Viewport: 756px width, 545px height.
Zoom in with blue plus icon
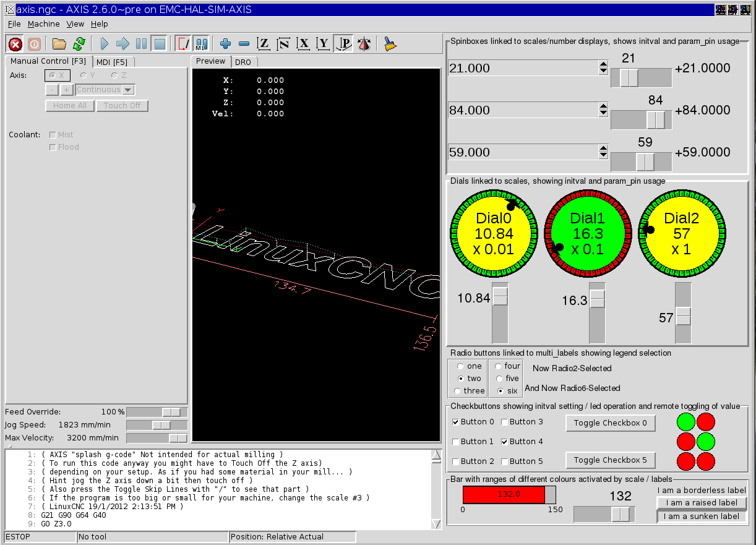point(226,44)
